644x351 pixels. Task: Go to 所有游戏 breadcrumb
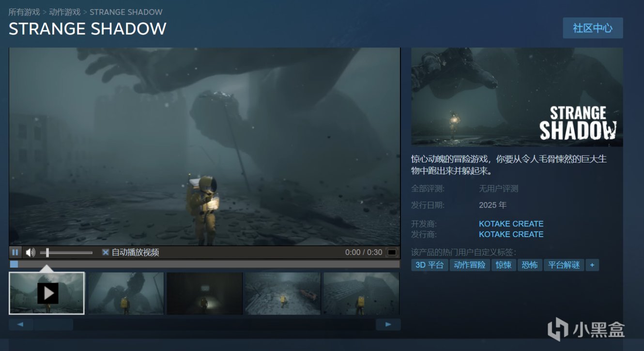[x=24, y=12]
